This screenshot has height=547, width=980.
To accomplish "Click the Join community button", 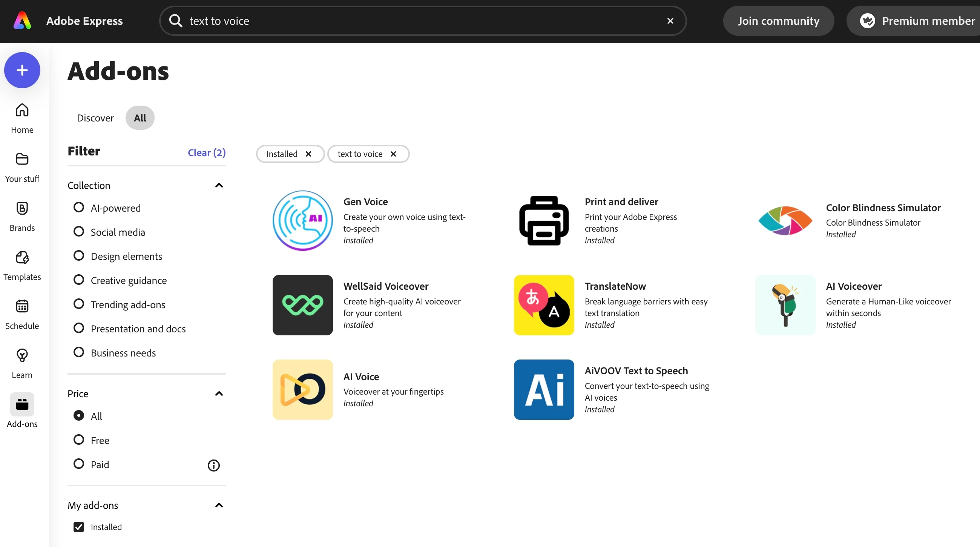I will (x=778, y=21).
